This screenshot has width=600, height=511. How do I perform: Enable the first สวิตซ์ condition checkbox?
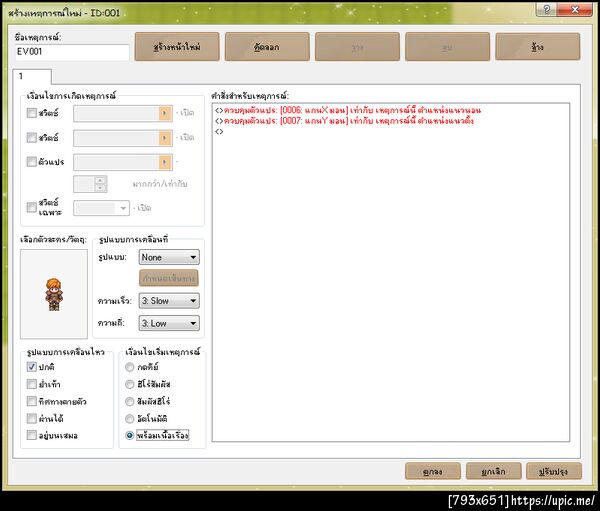click(32, 113)
